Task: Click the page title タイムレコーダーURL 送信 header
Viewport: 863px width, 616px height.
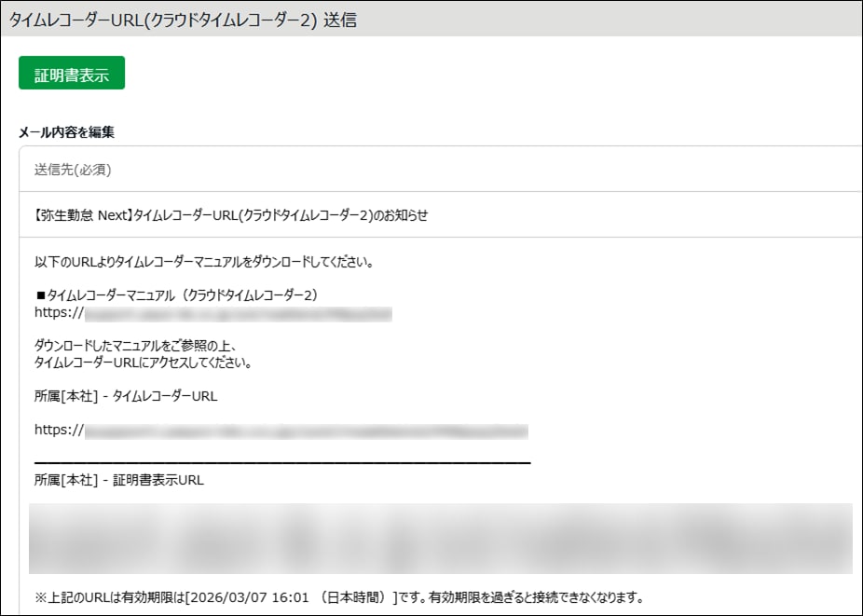Action: tap(183, 19)
